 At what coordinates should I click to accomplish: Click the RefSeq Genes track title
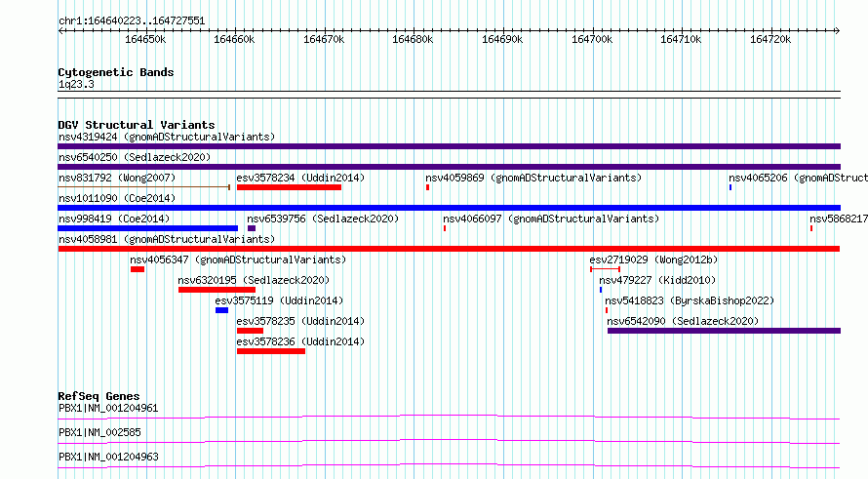(x=99, y=396)
